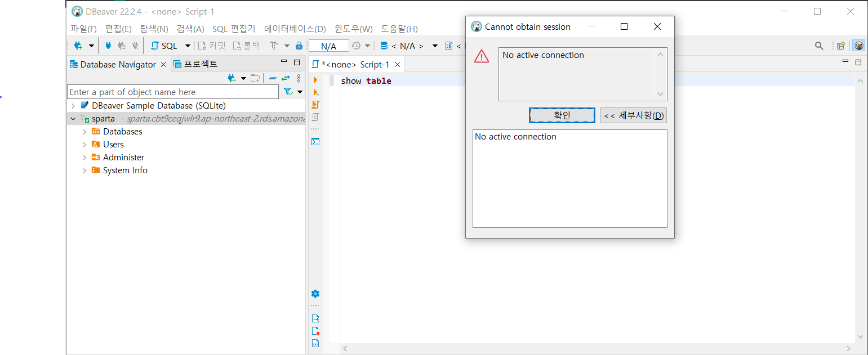Click the N/A transaction log field
The image size is (868, 355).
tap(329, 46)
